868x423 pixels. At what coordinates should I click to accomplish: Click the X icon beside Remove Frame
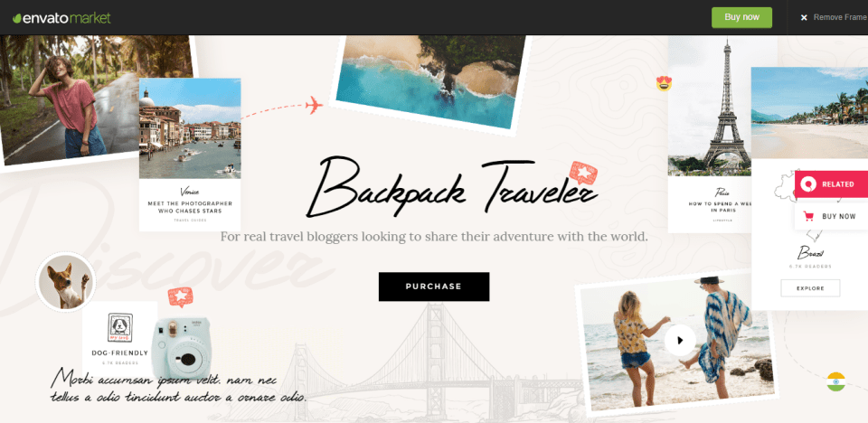coord(804,18)
